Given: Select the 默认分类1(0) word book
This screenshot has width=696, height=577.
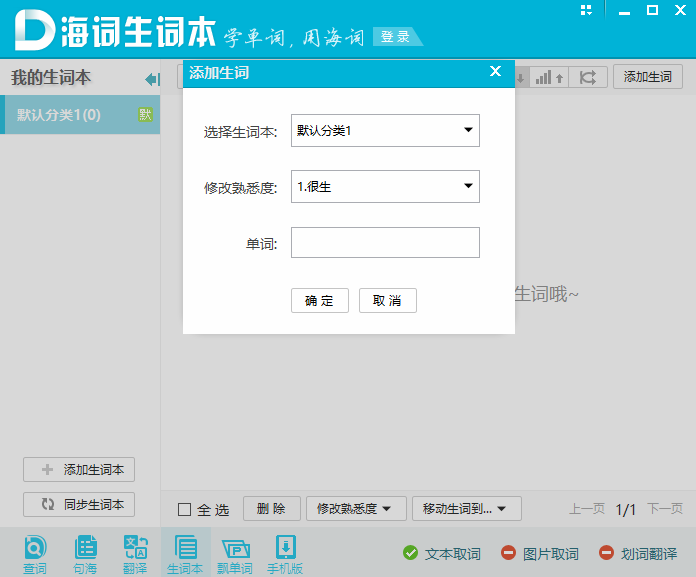Looking at the screenshot, I should pos(80,115).
